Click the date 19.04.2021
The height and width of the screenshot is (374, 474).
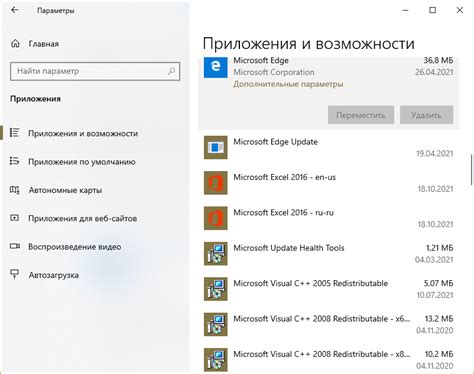pyautogui.click(x=435, y=153)
